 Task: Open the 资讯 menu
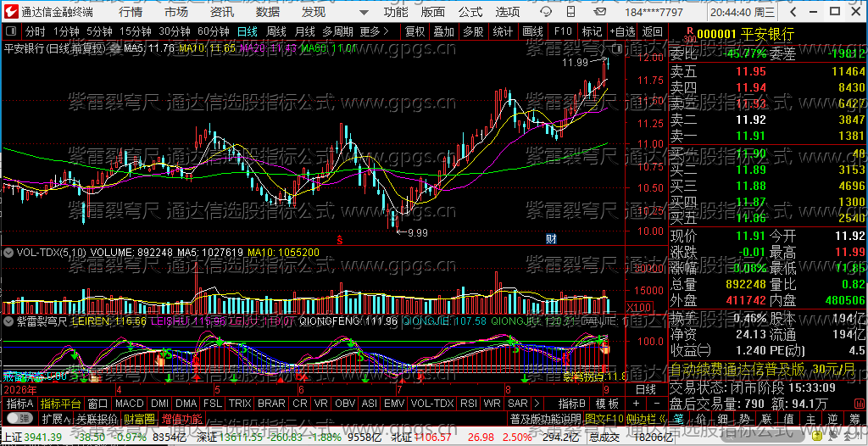click(x=222, y=12)
